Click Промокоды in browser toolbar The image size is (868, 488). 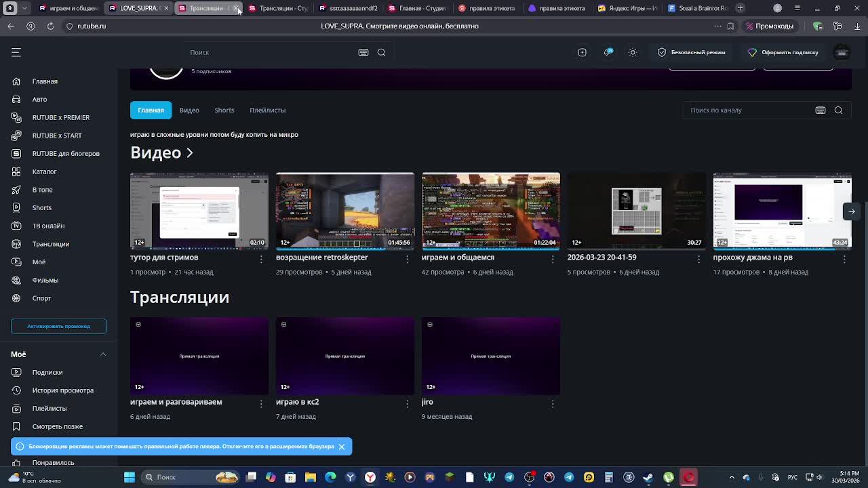769,26
